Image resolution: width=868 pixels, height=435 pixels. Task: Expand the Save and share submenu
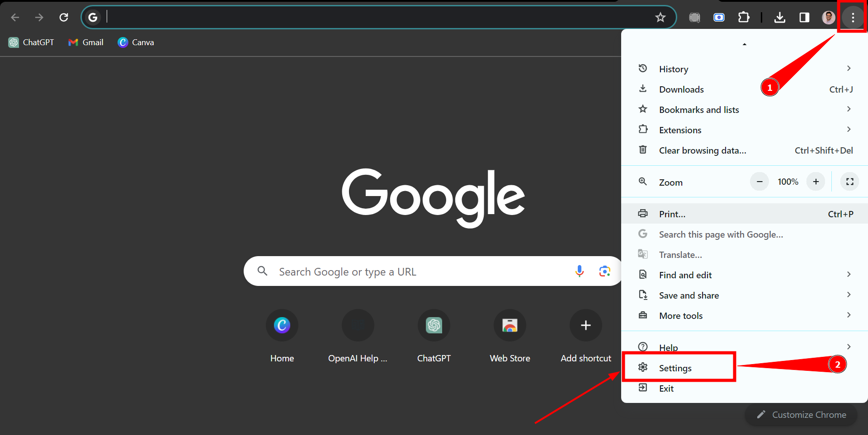coord(689,295)
